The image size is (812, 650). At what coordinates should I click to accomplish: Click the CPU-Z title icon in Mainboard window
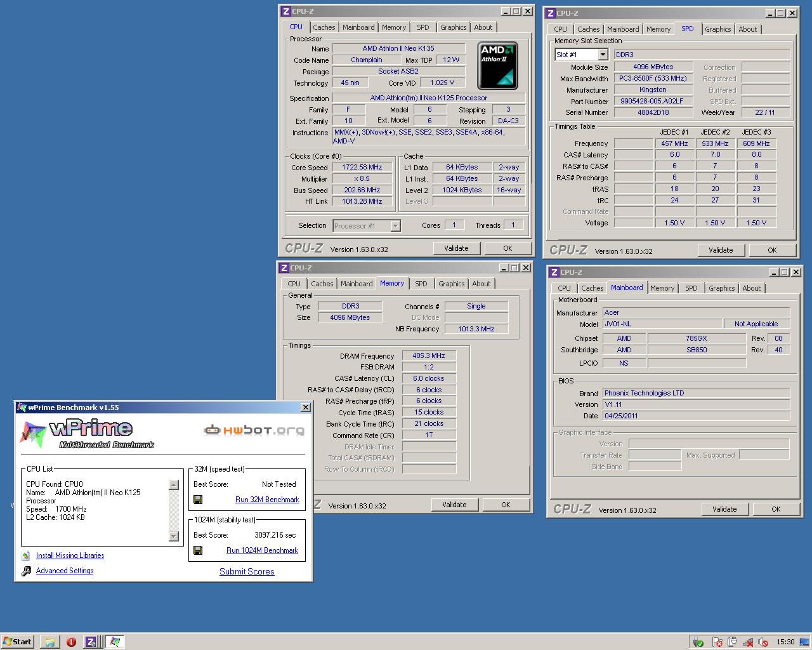(x=554, y=272)
